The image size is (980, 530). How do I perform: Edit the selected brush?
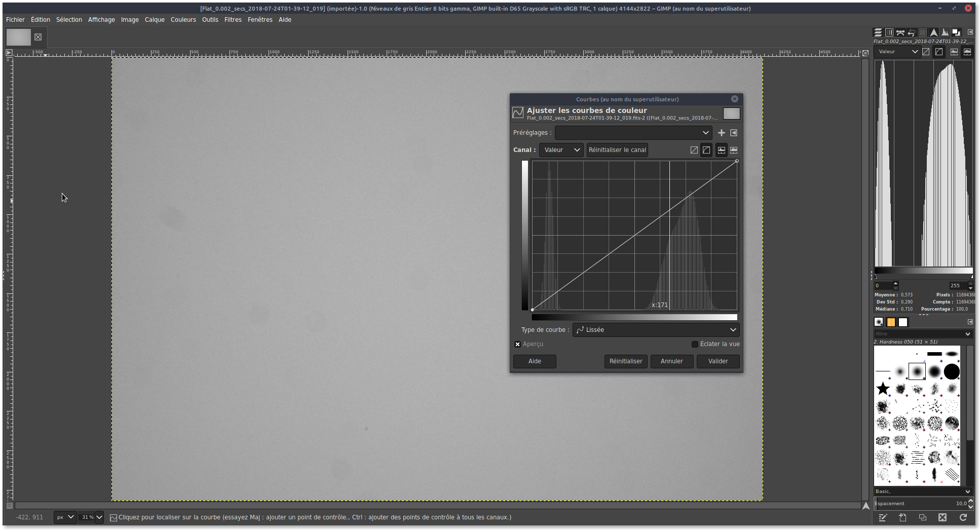pos(883,517)
